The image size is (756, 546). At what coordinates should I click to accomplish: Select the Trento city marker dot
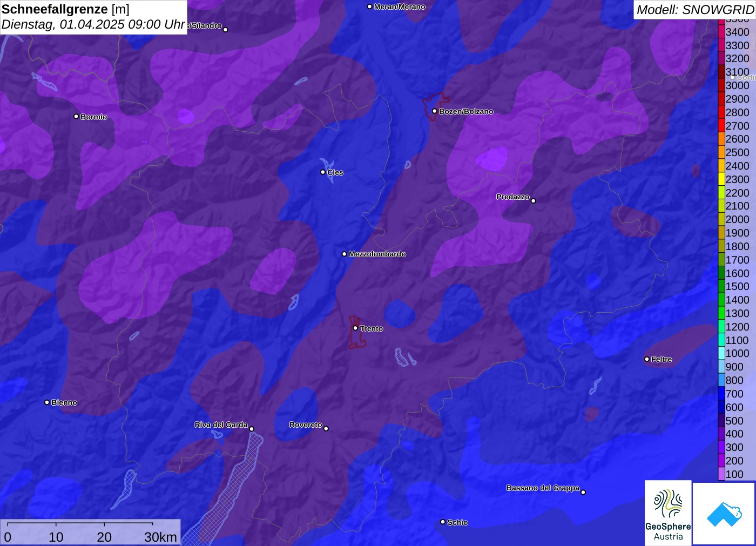(355, 328)
